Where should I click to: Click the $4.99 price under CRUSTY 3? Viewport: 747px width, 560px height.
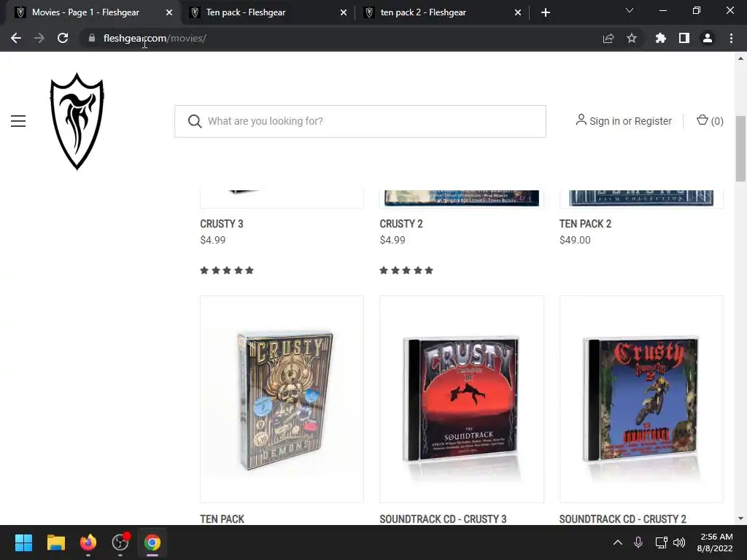pyautogui.click(x=213, y=240)
